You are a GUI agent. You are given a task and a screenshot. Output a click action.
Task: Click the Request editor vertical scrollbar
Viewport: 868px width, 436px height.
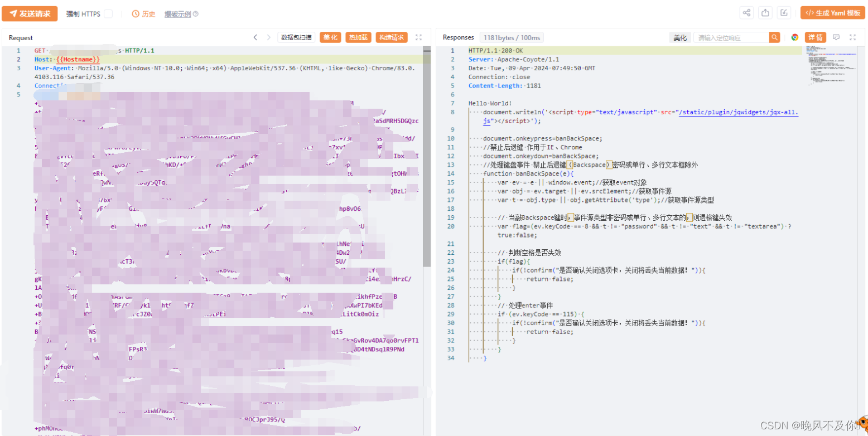point(427,156)
